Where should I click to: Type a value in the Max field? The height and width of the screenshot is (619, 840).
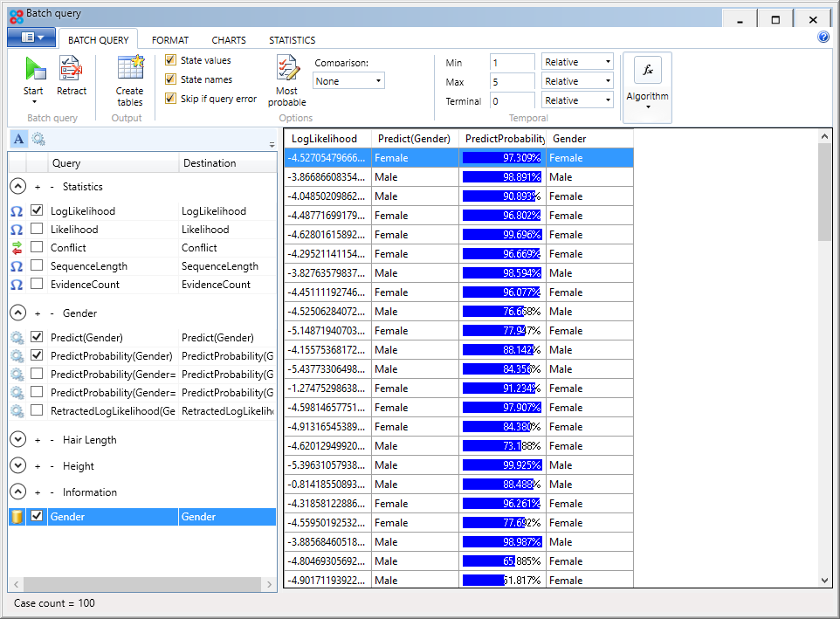point(512,81)
